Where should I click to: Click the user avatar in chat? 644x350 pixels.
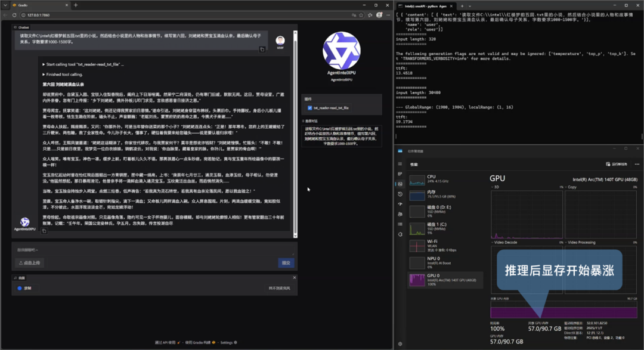point(280,41)
